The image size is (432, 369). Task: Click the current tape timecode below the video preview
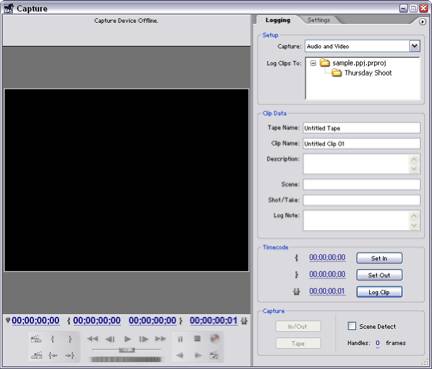(x=36, y=321)
